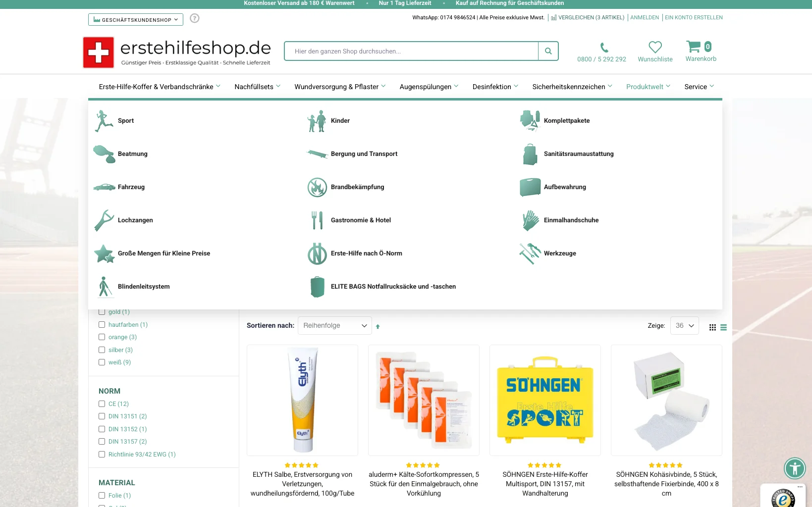
Task: Open the Aufbewahrung case icon
Action: (530, 187)
